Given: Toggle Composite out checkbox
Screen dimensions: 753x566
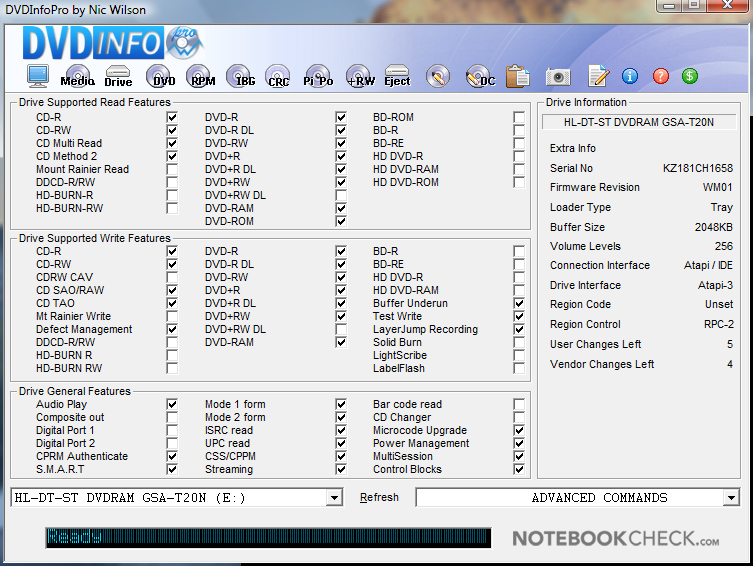Looking at the screenshot, I should [172, 417].
